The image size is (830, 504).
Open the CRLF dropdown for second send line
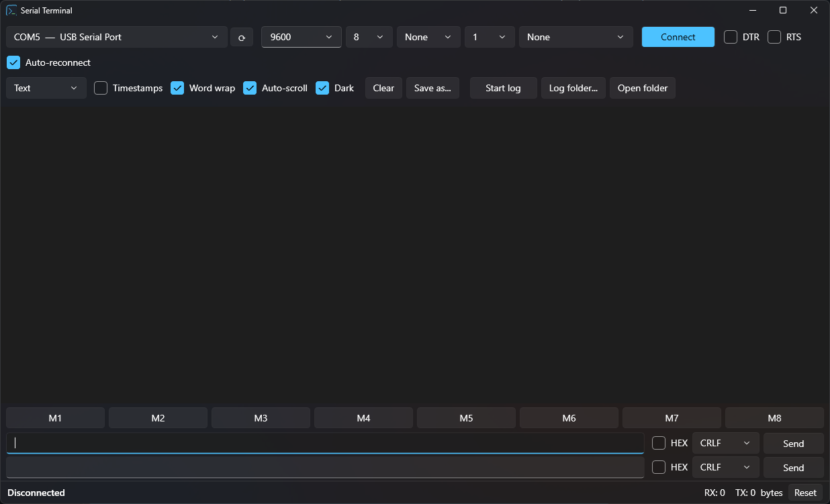pos(726,467)
